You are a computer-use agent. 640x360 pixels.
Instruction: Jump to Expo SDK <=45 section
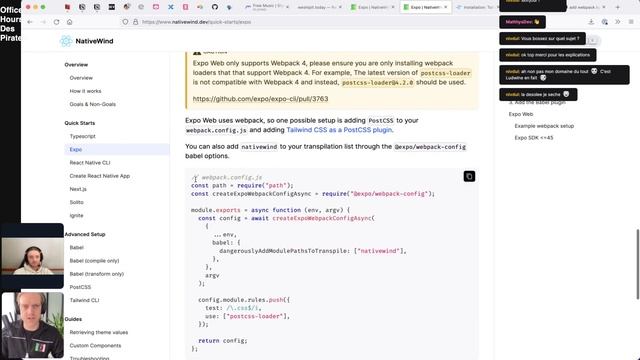point(534,138)
